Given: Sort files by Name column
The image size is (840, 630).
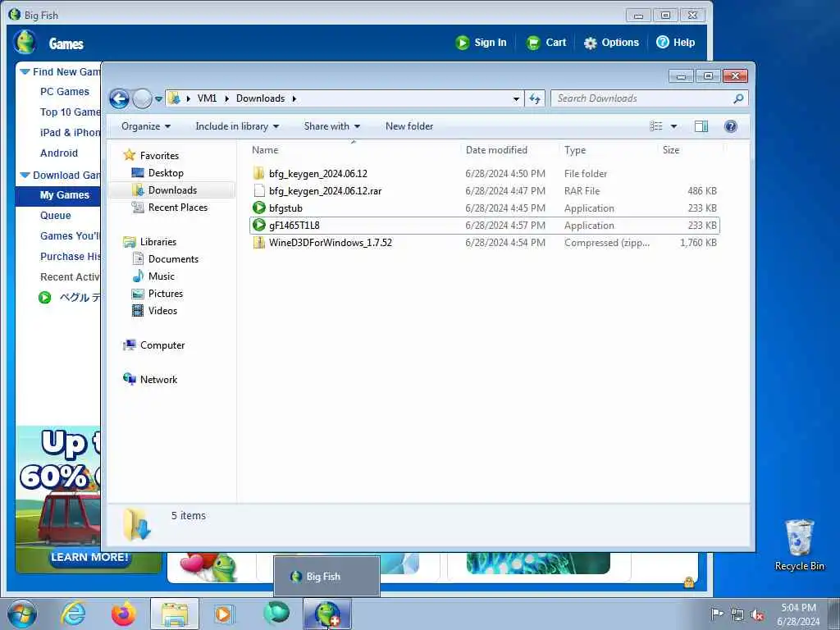Looking at the screenshot, I should (x=265, y=150).
